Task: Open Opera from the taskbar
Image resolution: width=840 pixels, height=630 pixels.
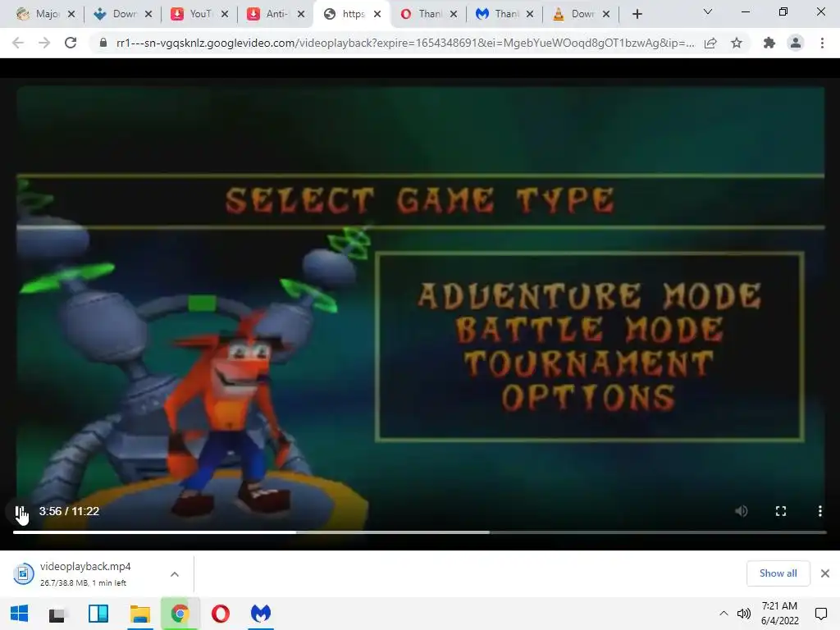Action: [220, 614]
